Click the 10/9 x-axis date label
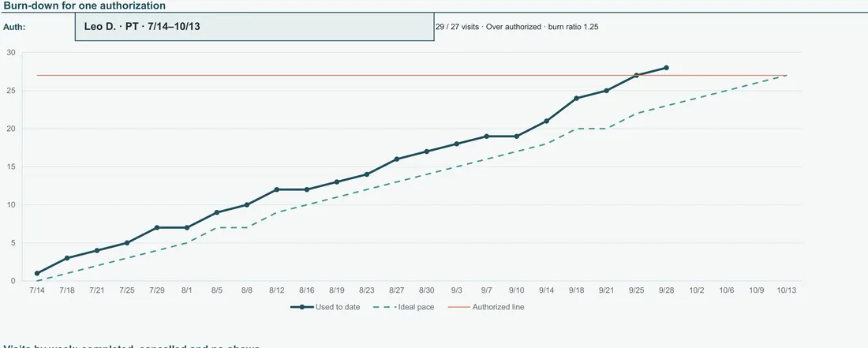 tap(756, 290)
